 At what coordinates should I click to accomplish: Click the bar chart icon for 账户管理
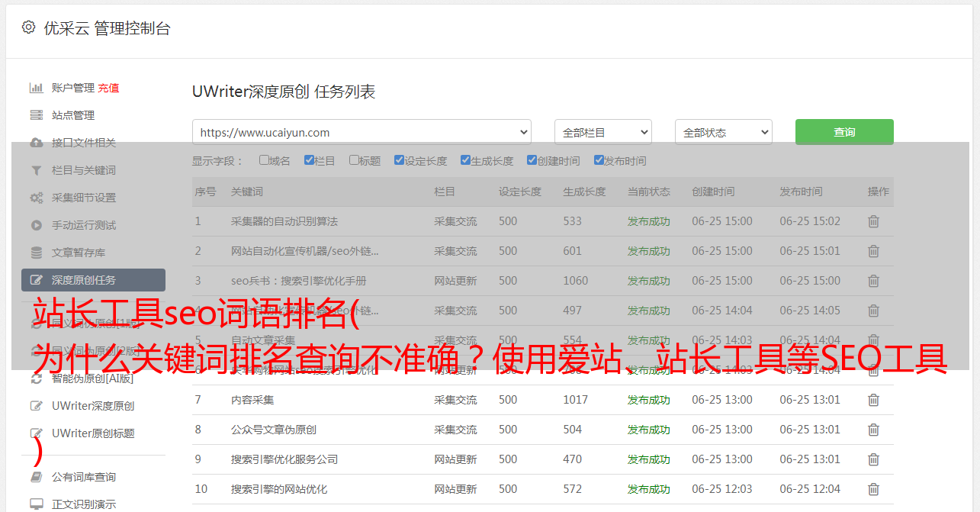tap(36, 88)
